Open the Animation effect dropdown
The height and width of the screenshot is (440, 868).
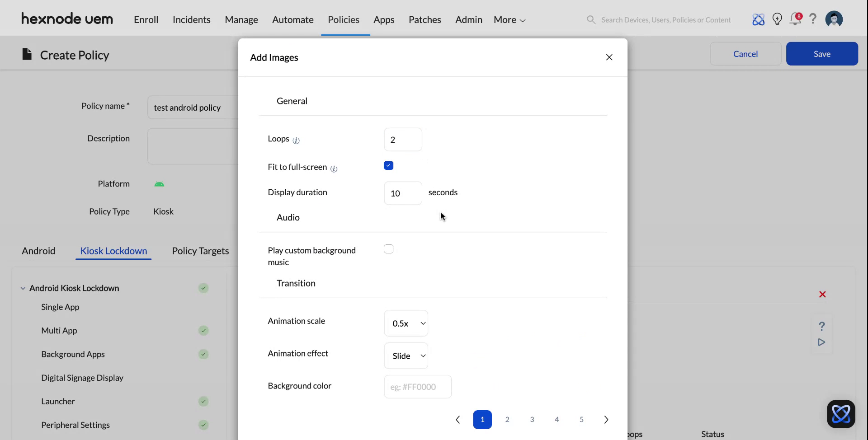point(406,356)
